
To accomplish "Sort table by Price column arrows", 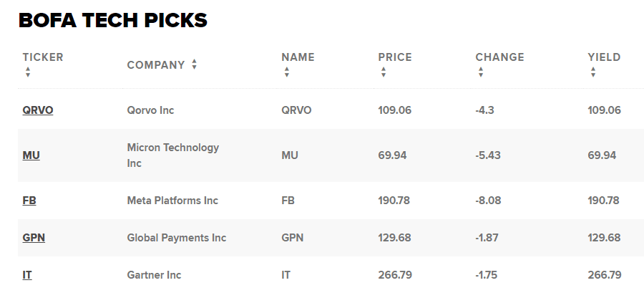I will click(384, 72).
